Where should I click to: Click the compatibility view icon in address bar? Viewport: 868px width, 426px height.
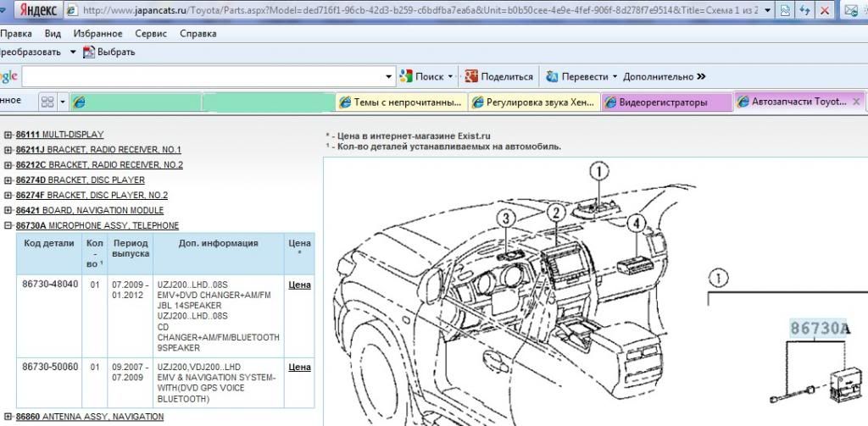(x=784, y=10)
